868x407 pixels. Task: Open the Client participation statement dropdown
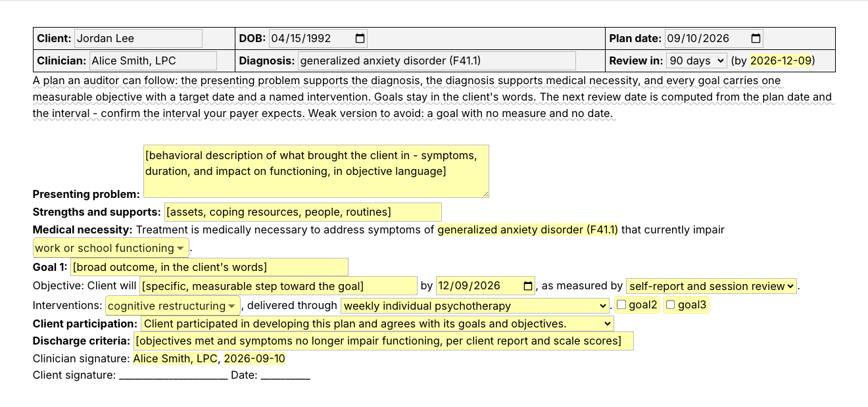(x=377, y=323)
